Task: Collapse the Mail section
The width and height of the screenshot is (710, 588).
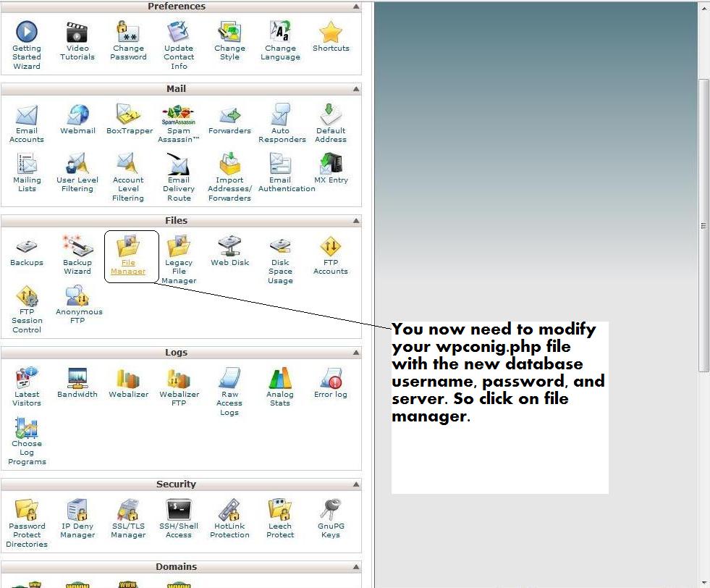Action: pyautogui.click(x=356, y=89)
